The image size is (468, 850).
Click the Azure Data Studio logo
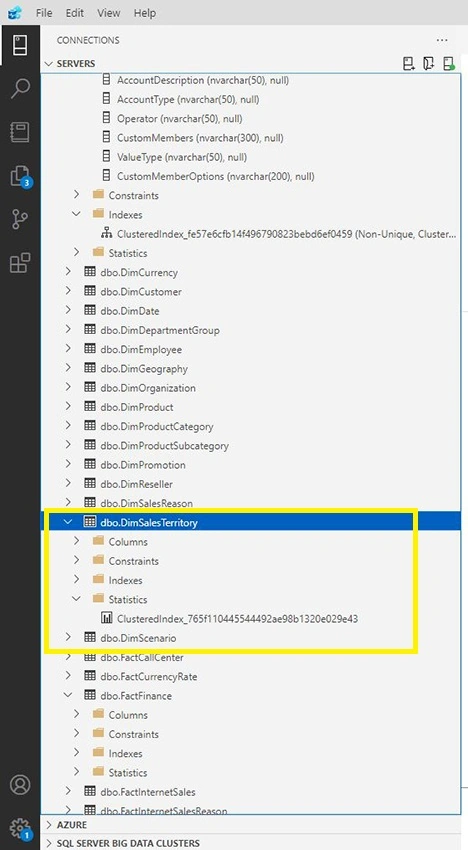(15, 12)
